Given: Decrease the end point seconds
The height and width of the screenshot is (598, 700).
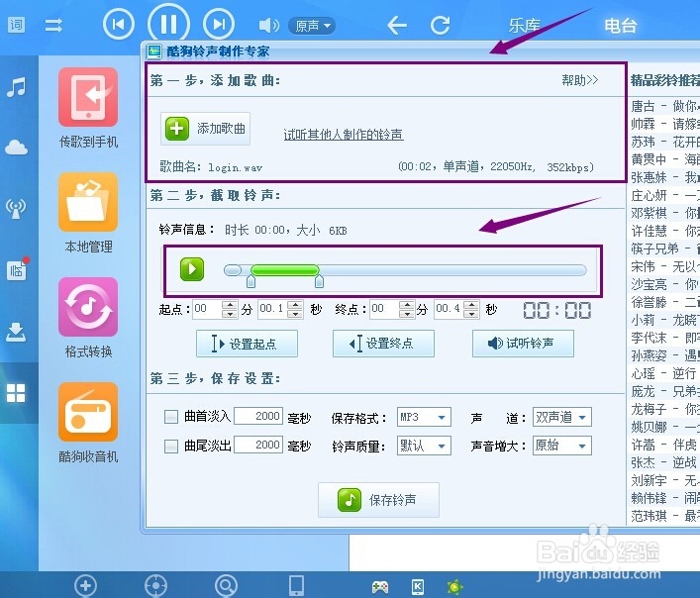Looking at the screenshot, I should tap(471, 314).
